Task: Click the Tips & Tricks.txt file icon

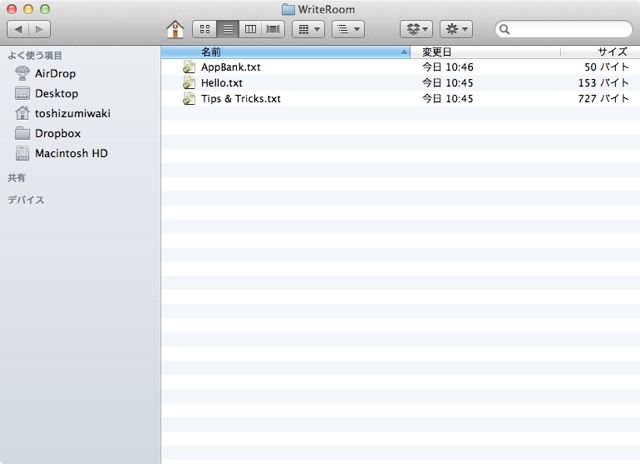Action: (x=189, y=98)
